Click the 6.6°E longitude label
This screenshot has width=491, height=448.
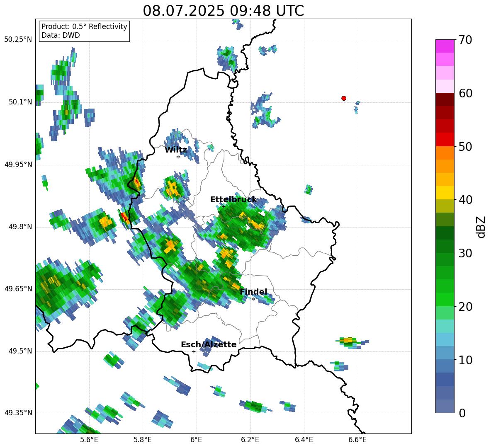pos(357,440)
